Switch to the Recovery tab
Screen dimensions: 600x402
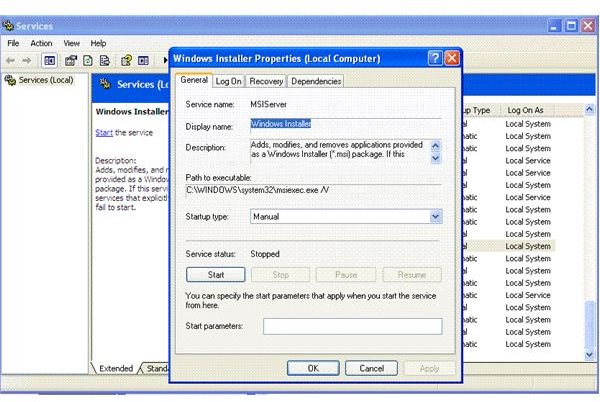(x=266, y=81)
